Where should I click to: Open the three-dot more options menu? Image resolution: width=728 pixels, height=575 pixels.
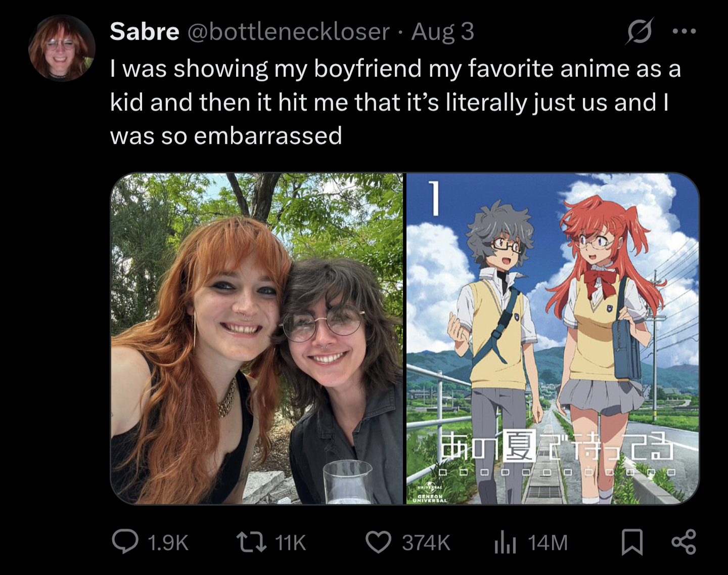(685, 31)
